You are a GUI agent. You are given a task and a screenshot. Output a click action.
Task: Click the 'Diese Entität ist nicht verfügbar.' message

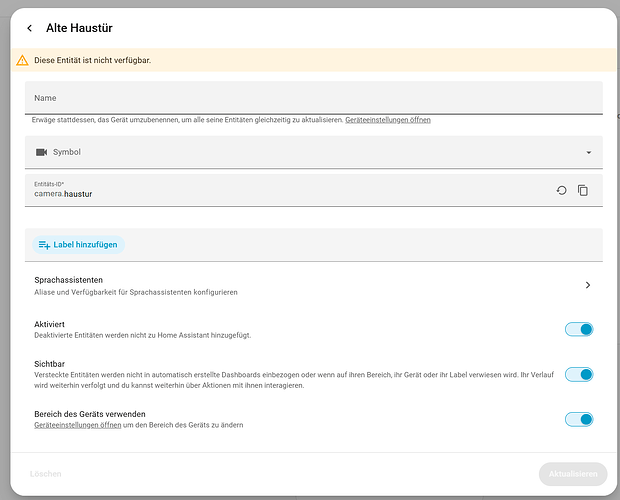pos(93,60)
